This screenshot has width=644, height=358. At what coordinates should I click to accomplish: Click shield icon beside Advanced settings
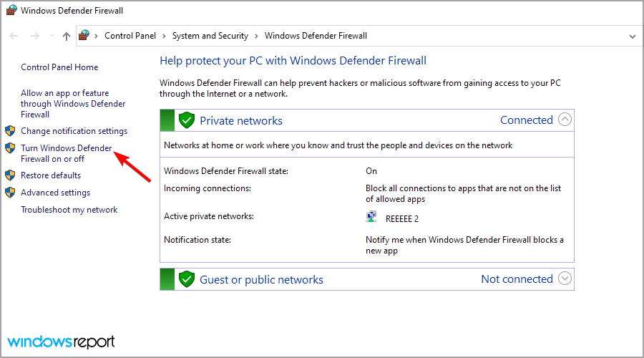[10, 193]
